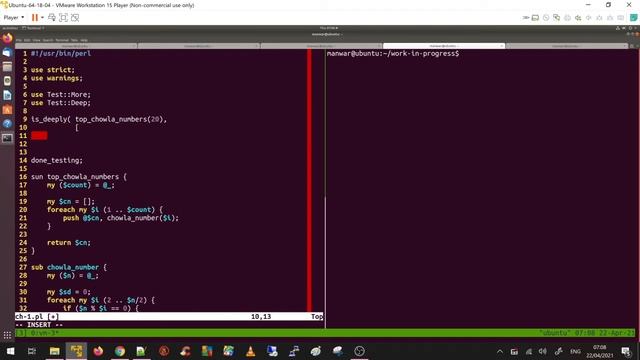This screenshot has width=640, height=360.
Task: Open the ENG language indicator
Action: [x=575, y=351]
